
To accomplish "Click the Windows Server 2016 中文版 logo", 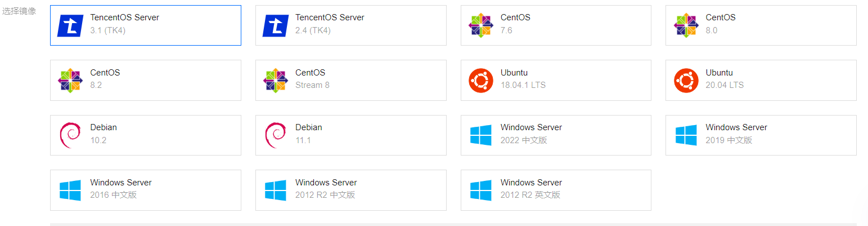I will point(70,190).
